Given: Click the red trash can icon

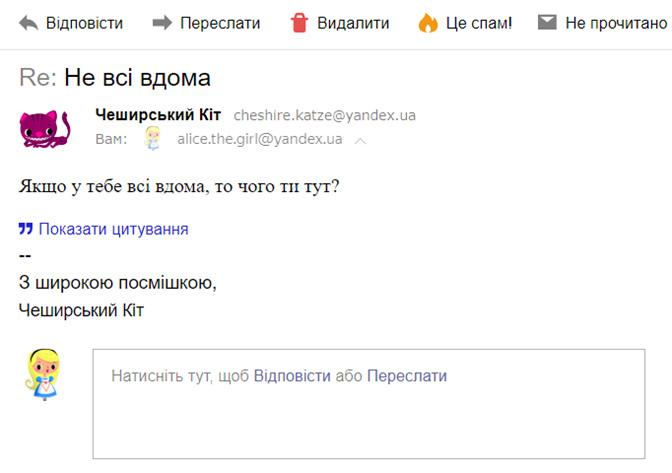Looking at the screenshot, I should pyautogui.click(x=299, y=23).
